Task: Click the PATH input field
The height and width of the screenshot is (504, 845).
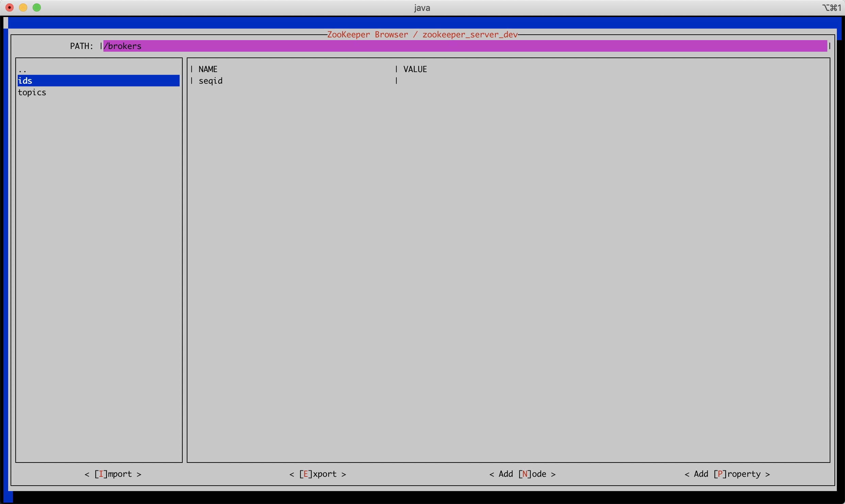Action: coord(465,46)
